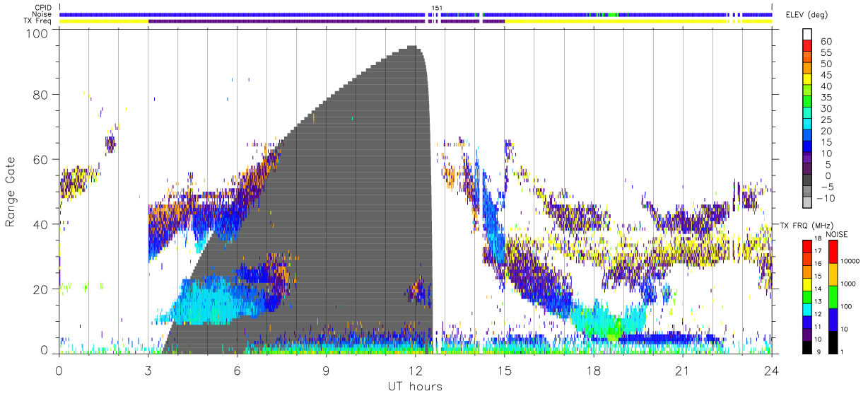Click the '151' CPID value above the bar

coord(437,8)
